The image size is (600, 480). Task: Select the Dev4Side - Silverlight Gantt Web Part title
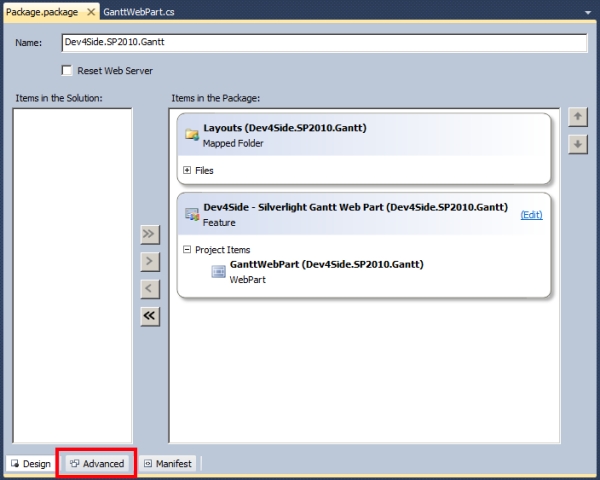point(355,207)
